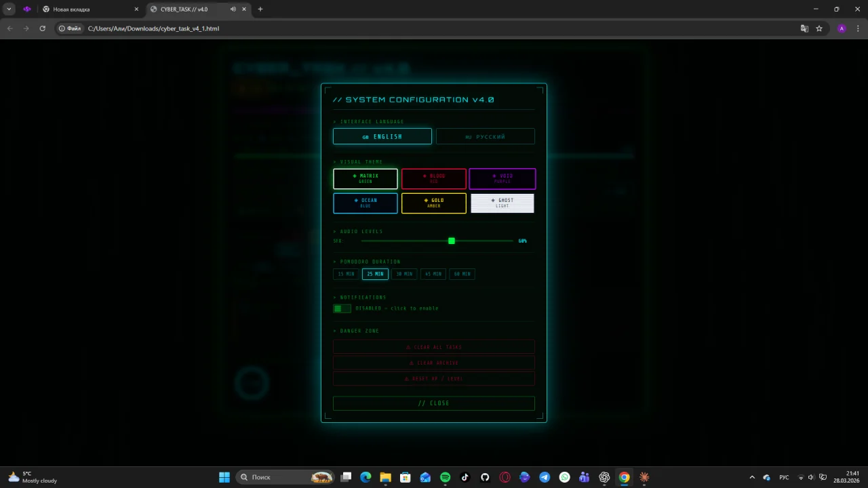Select the 60 min Pomodoro duration

tap(462, 274)
